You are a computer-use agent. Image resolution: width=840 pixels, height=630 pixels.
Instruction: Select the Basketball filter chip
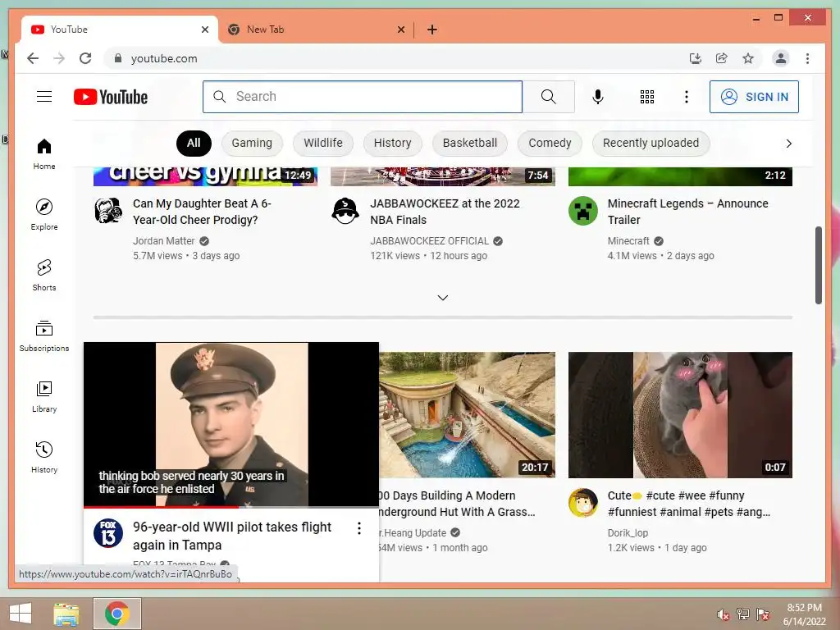tap(470, 143)
